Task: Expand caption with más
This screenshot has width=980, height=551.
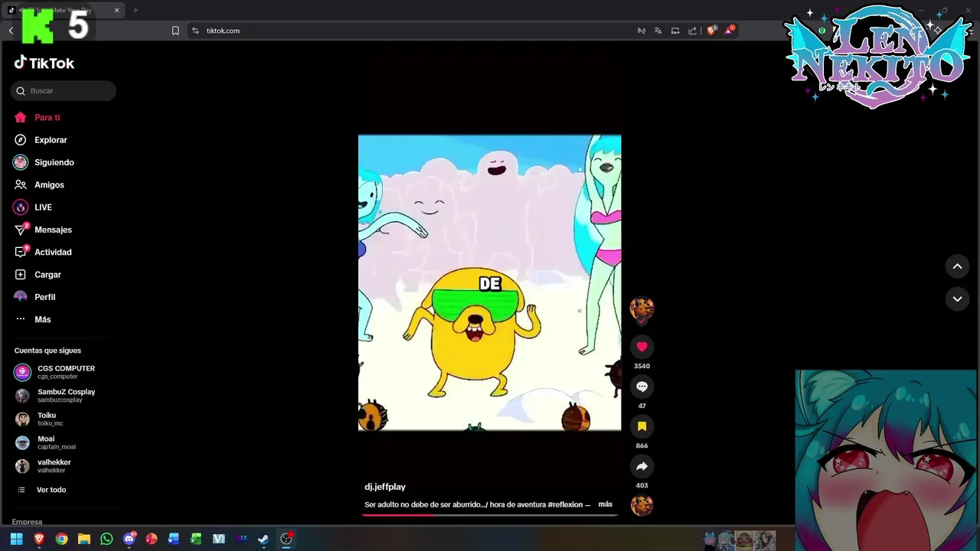Action: (x=606, y=504)
